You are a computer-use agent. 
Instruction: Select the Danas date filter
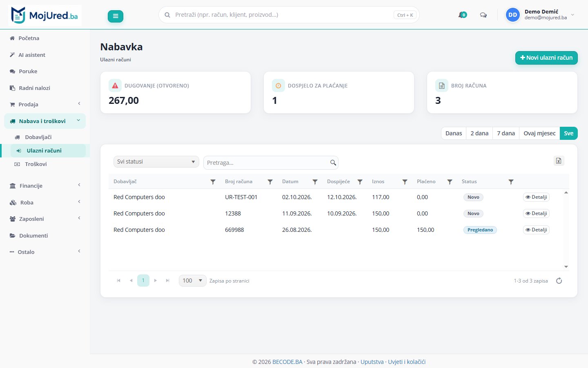pos(454,133)
